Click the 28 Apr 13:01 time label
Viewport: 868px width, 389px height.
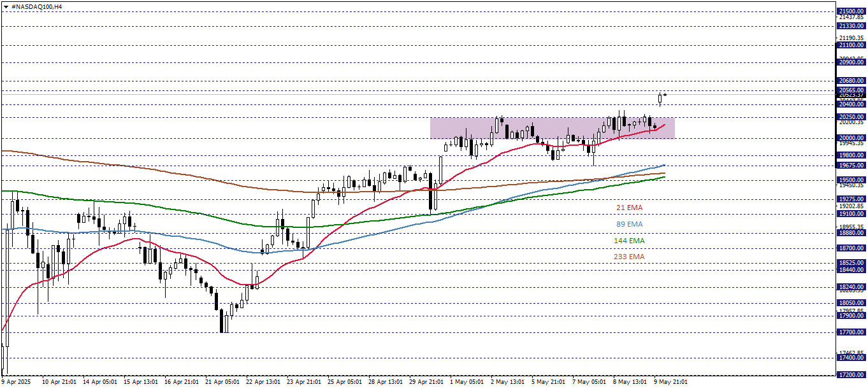click(386, 382)
